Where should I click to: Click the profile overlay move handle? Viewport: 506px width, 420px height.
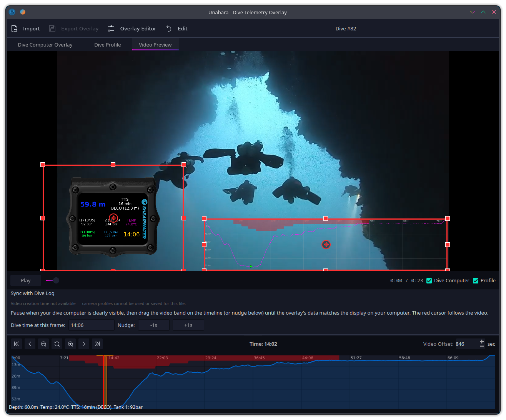click(x=326, y=245)
